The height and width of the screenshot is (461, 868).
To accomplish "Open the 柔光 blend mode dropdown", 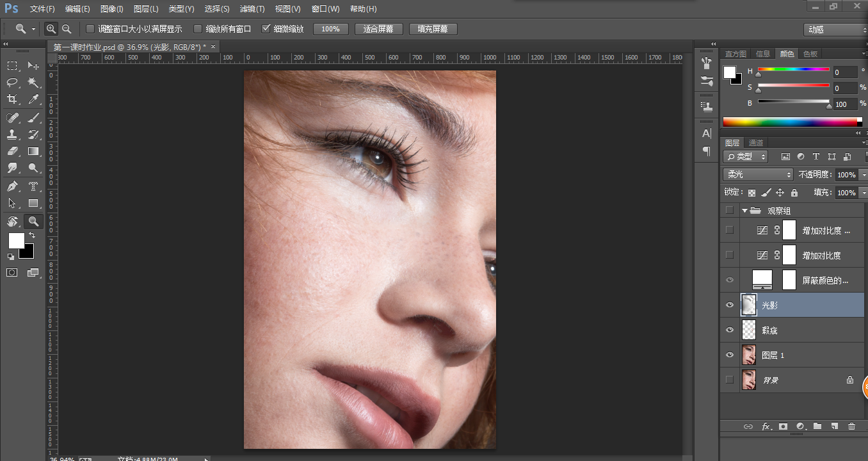I will coord(758,175).
